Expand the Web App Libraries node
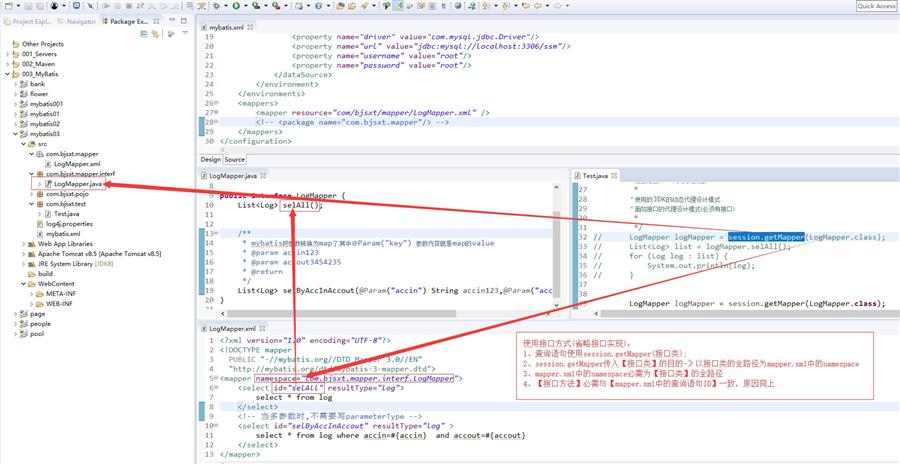 click(24, 243)
